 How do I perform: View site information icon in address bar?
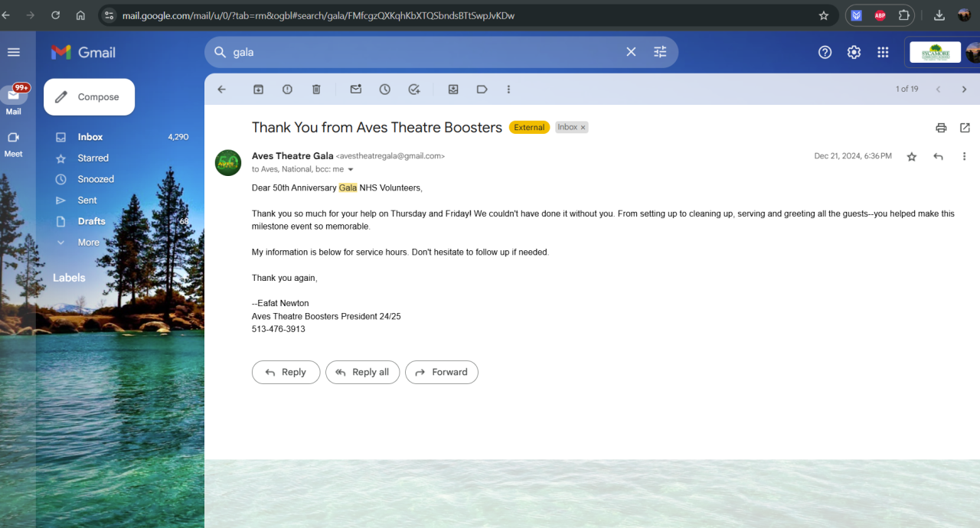coord(109,15)
